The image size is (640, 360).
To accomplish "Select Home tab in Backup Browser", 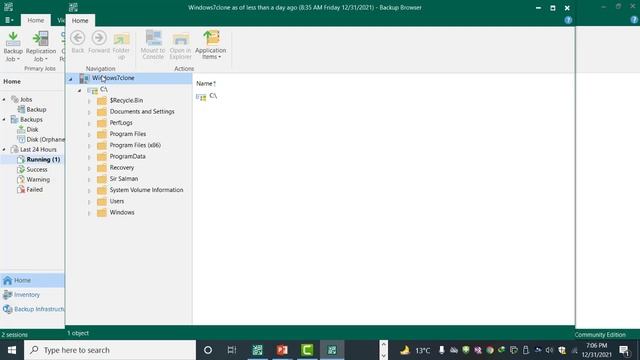I will tap(80, 20).
